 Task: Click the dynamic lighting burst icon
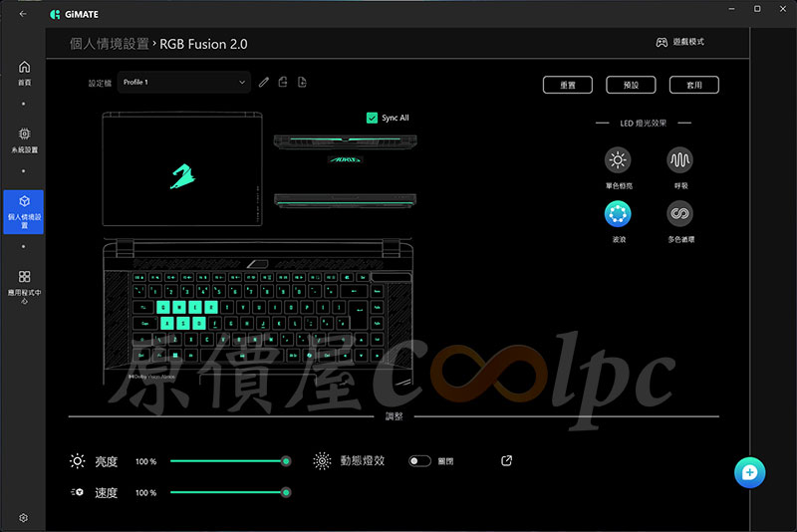point(322,461)
